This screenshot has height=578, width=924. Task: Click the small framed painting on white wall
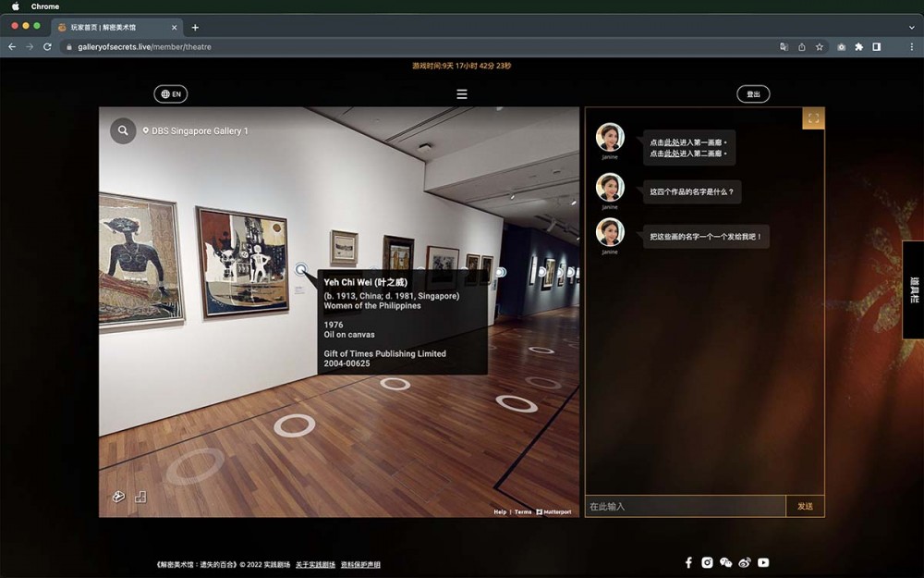[x=344, y=247]
